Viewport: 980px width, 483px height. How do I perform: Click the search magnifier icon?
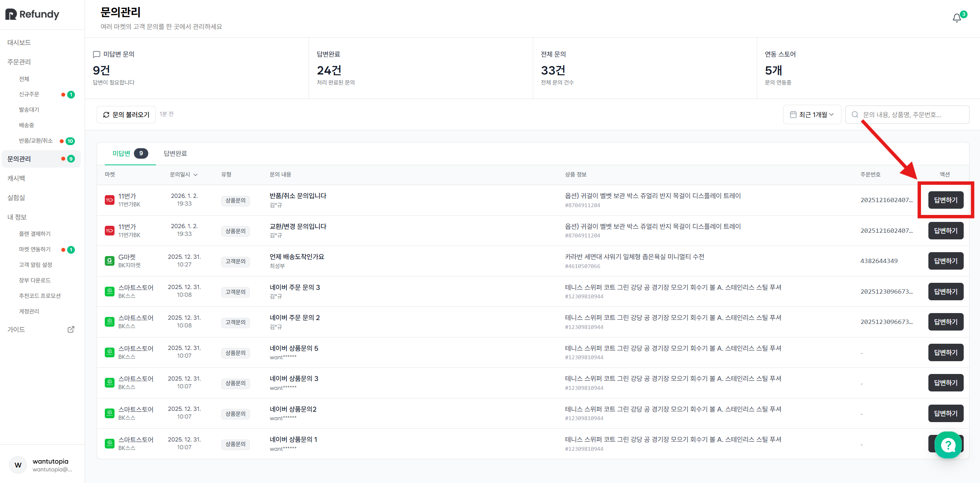click(855, 114)
